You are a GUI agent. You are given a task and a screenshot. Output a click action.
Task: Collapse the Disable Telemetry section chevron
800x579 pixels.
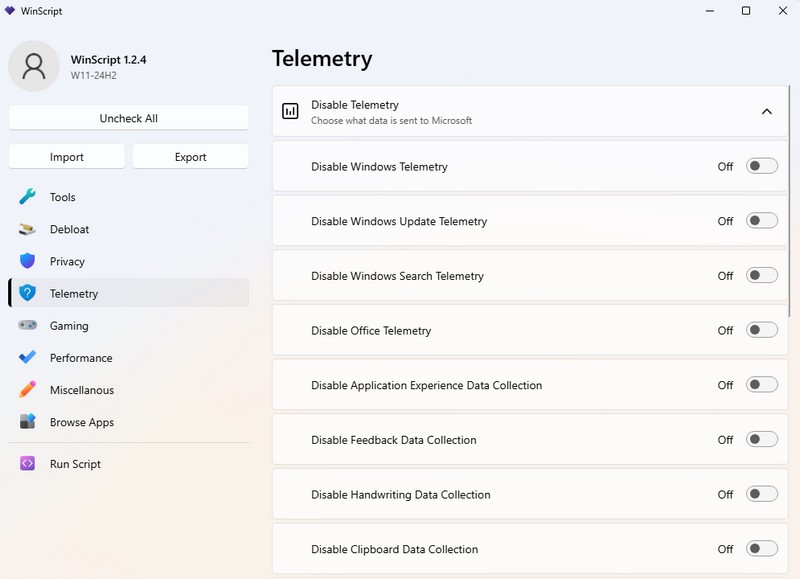click(767, 112)
